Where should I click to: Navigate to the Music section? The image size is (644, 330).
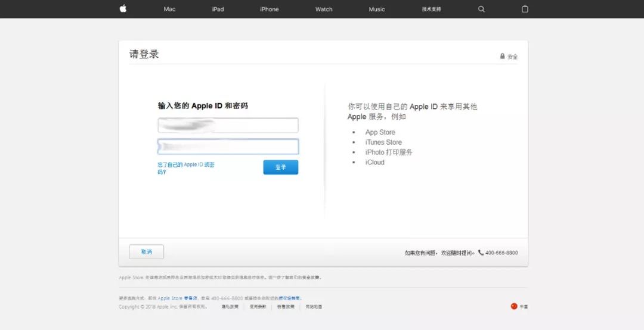click(376, 10)
